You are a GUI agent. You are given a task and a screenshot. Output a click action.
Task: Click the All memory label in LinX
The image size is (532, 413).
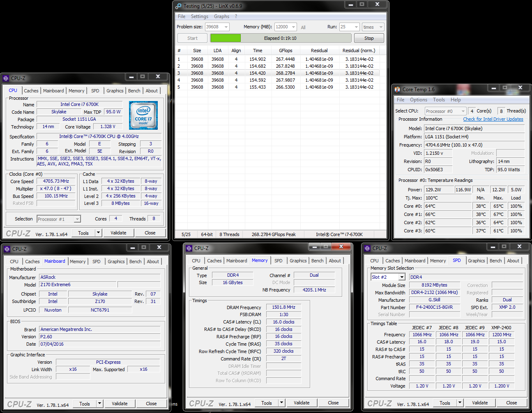pos(303,28)
